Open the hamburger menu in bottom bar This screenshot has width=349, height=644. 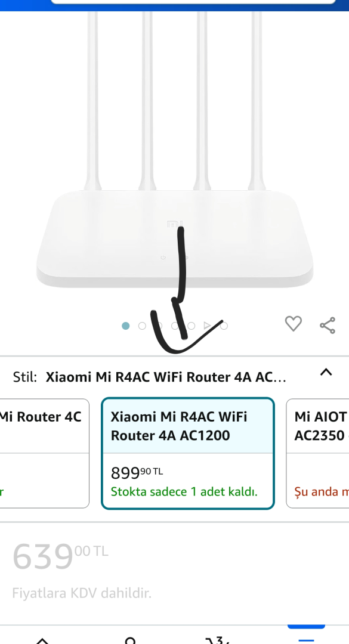coord(306,640)
